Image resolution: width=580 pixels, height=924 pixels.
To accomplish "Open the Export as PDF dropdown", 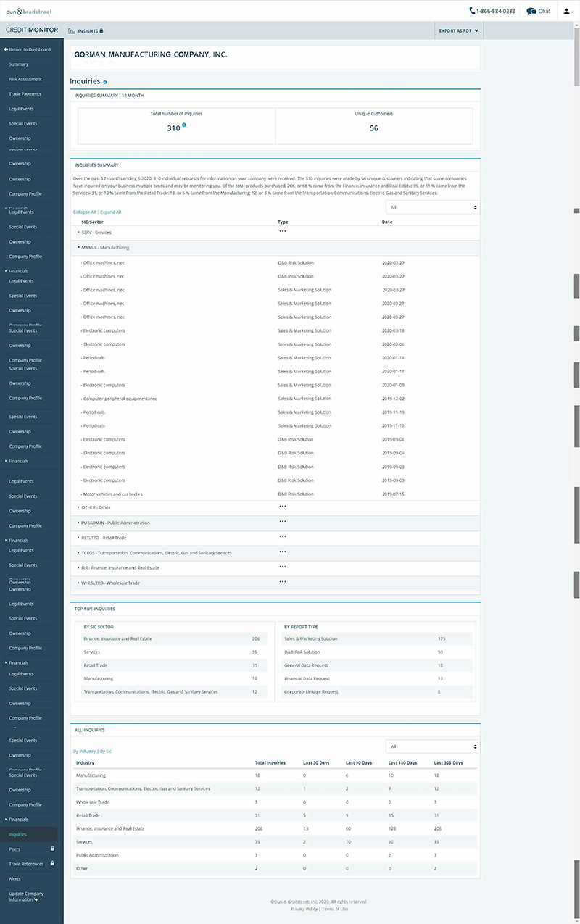I will point(458,31).
